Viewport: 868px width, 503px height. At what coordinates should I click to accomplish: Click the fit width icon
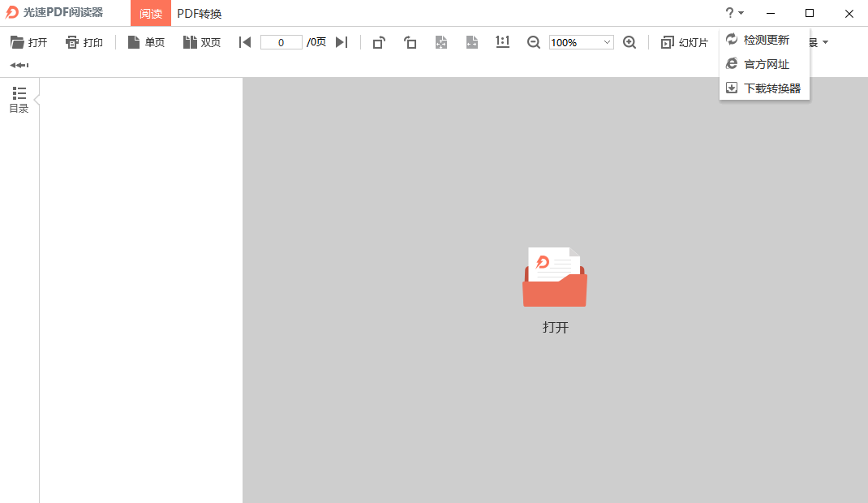click(x=471, y=42)
